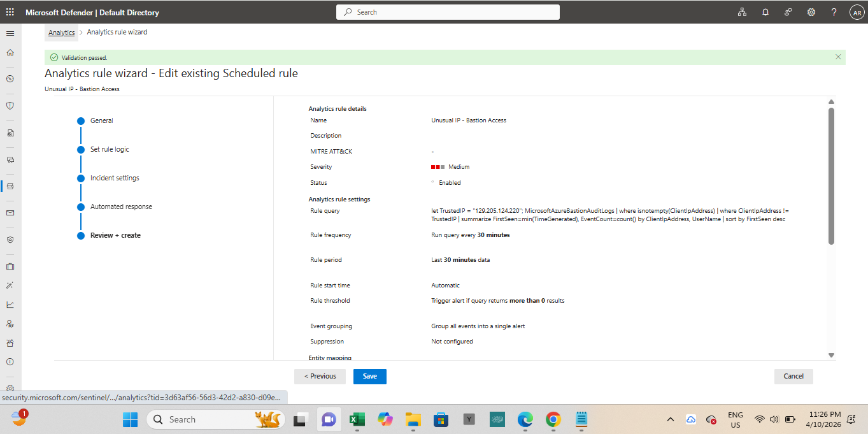The height and width of the screenshot is (434, 868).
Task: Click the Search box in the Defender header
Action: tap(448, 12)
